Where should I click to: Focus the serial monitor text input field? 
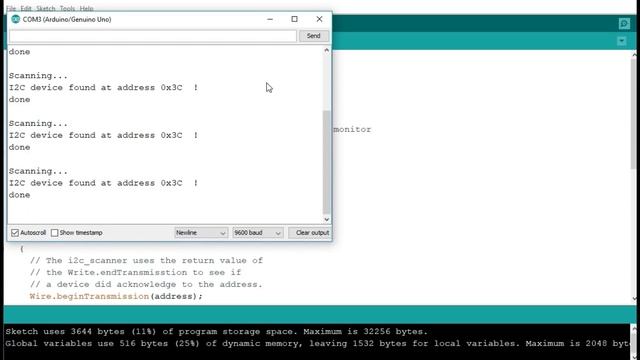[x=153, y=36]
